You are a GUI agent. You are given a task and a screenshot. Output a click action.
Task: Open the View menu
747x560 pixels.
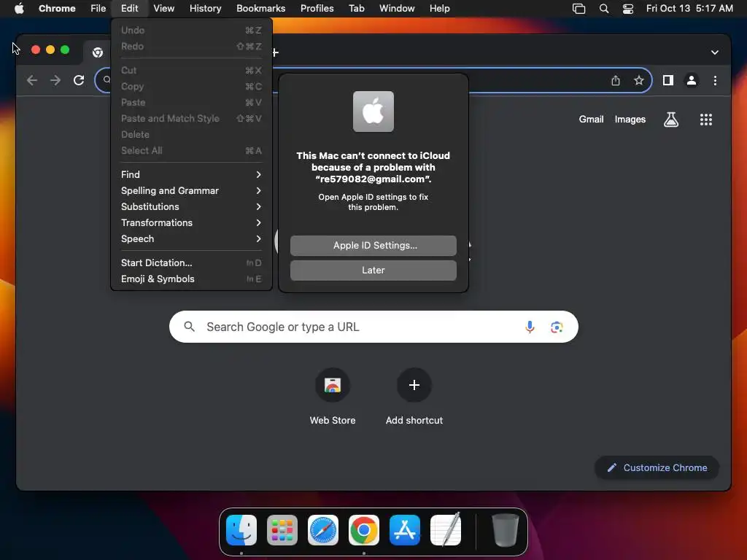point(163,9)
